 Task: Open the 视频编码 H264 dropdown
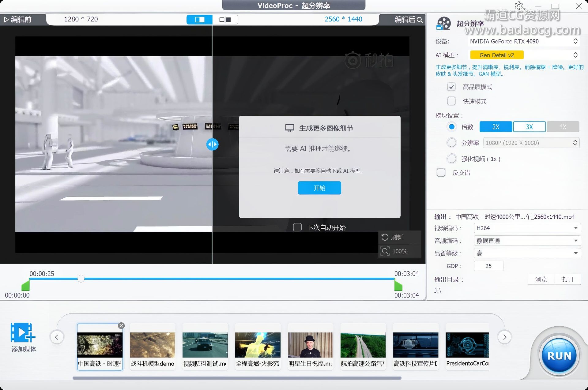tap(527, 228)
